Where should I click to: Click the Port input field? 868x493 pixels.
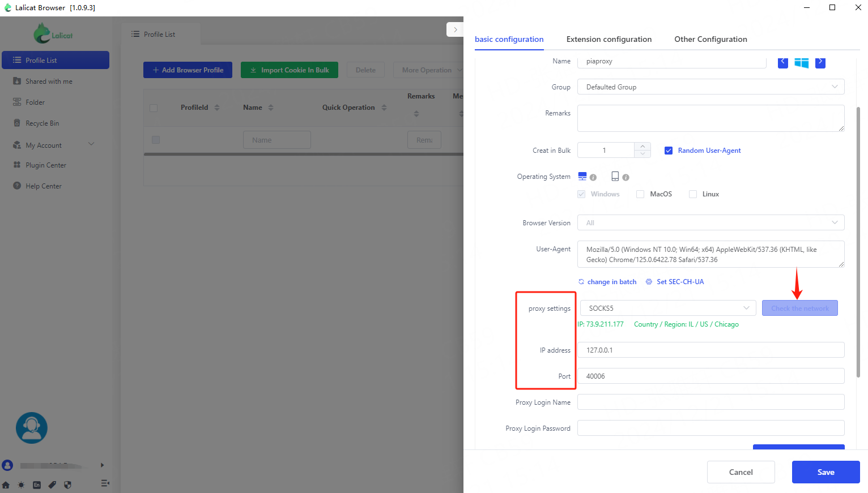click(x=710, y=376)
